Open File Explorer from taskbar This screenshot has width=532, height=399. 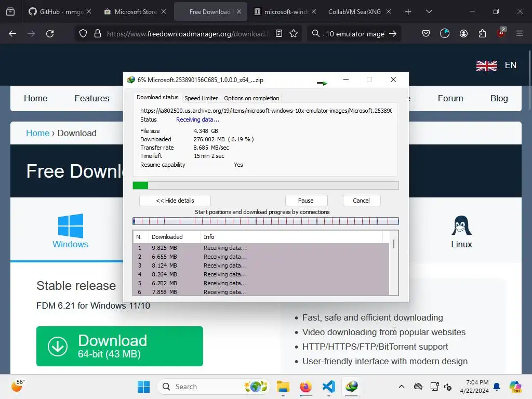[x=283, y=387]
